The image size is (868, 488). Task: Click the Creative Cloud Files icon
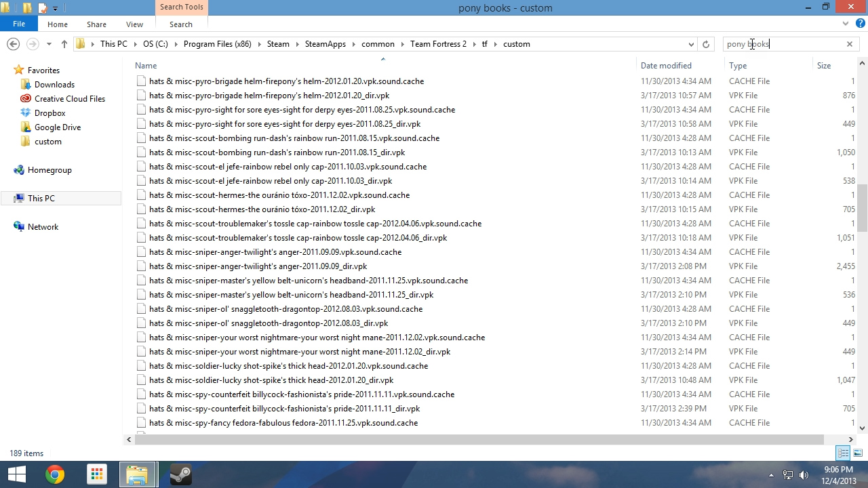pos(26,99)
